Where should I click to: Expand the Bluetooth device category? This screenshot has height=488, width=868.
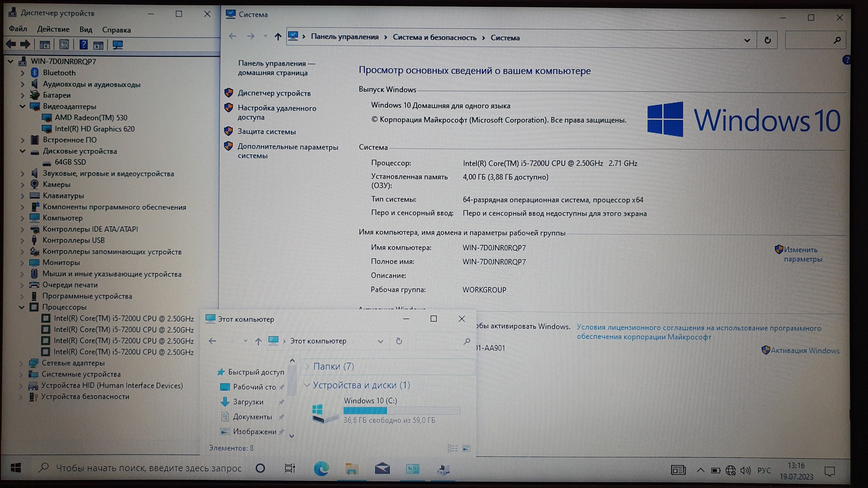[22, 73]
